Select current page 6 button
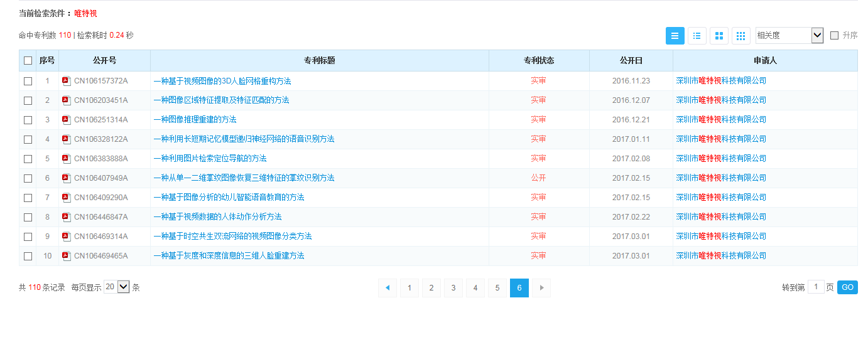This screenshot has height=357, width=868. pos(519,288)
